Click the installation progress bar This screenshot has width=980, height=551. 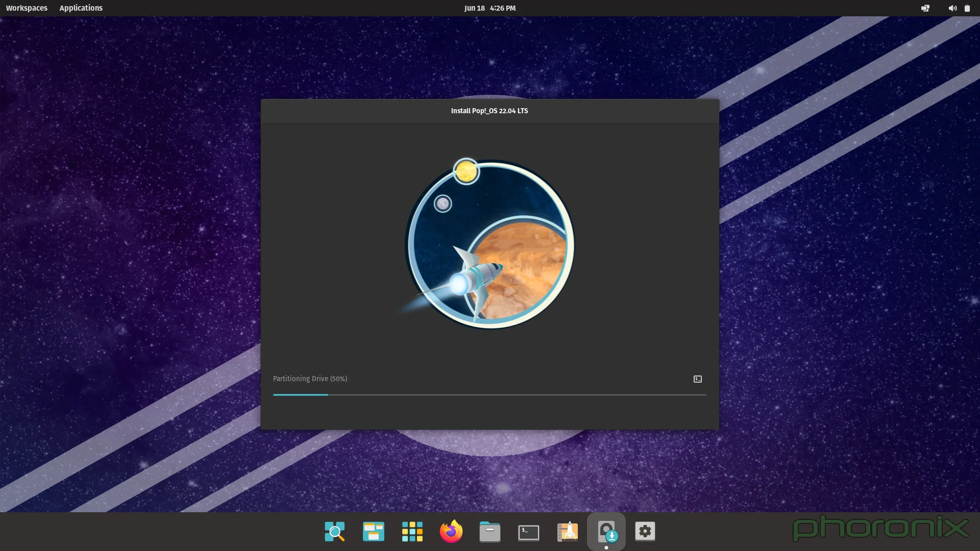[x=489, y=395]
